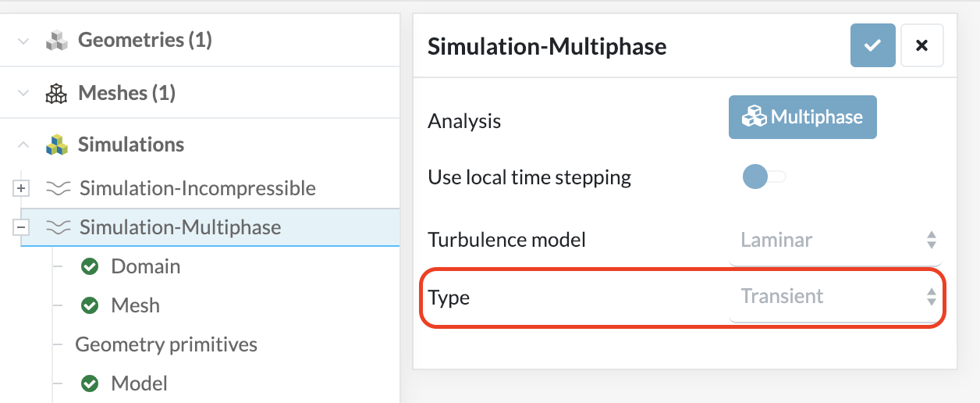Open the Type dropdown showing Transient
980x403 pixels.
(834, 297)
